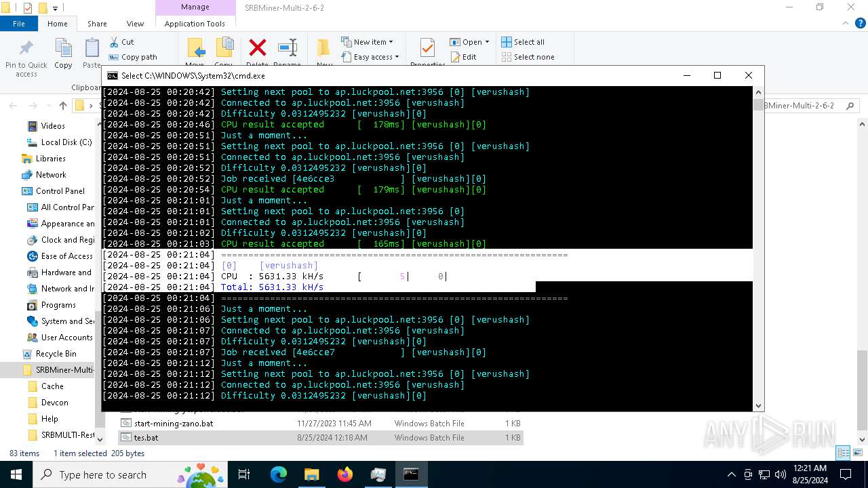Show hidden tray icons chevron
This screenshot has width=868, height=488.
point(731,474)
